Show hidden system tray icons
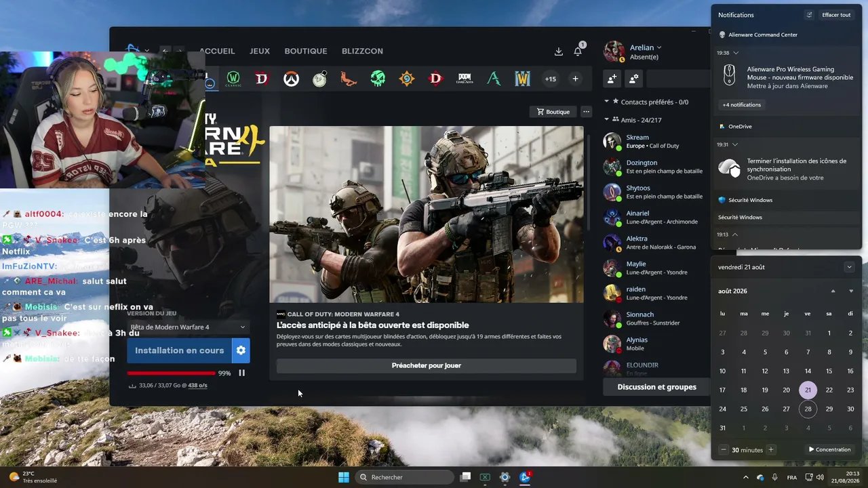 746,477
